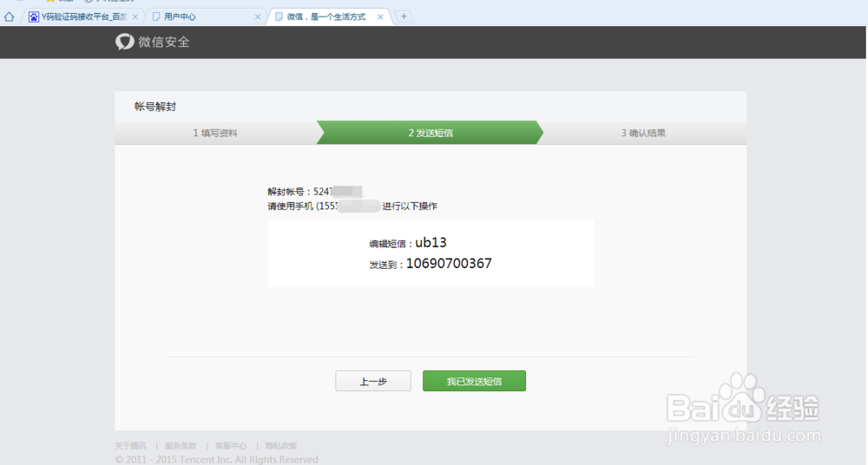Screen dimensions: 868x465
Task: Click the 微信安全 logo icon
Action: tap(124, 42)
